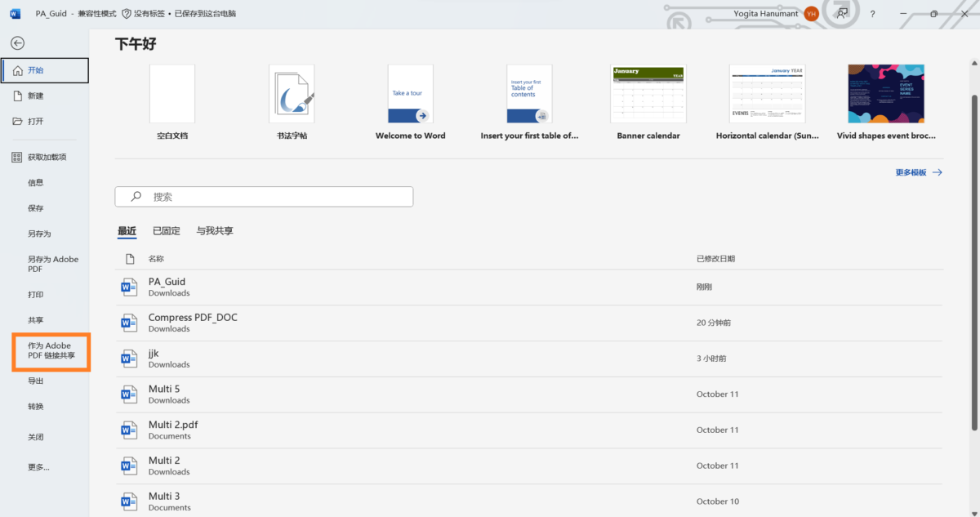Click the 更多模板 link
This screenshot has width=980, height=517.
(x=918, y=172)
